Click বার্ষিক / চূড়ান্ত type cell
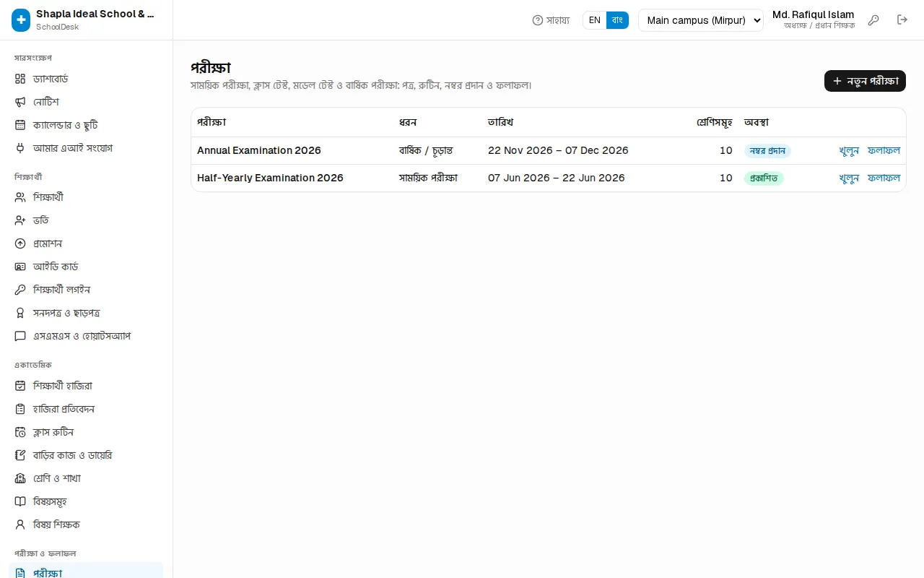This screenshot has height=578, width=924. [426, 150]
